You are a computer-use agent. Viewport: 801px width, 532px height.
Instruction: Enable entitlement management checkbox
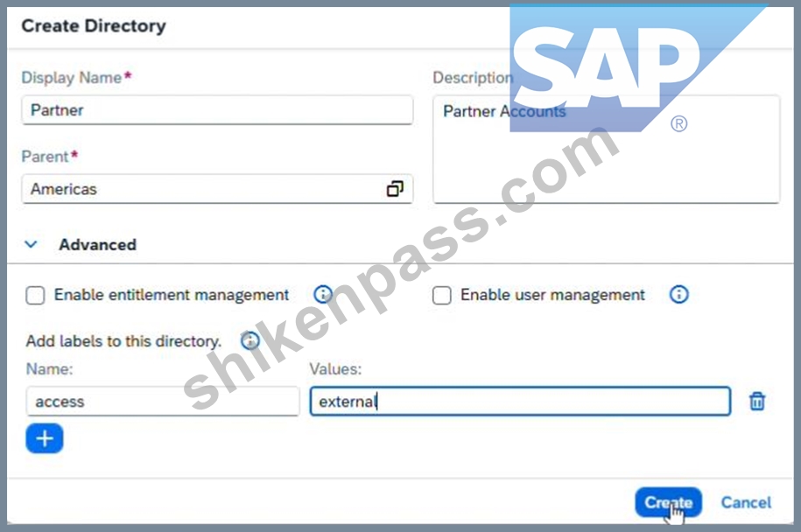tap(35, 295)
